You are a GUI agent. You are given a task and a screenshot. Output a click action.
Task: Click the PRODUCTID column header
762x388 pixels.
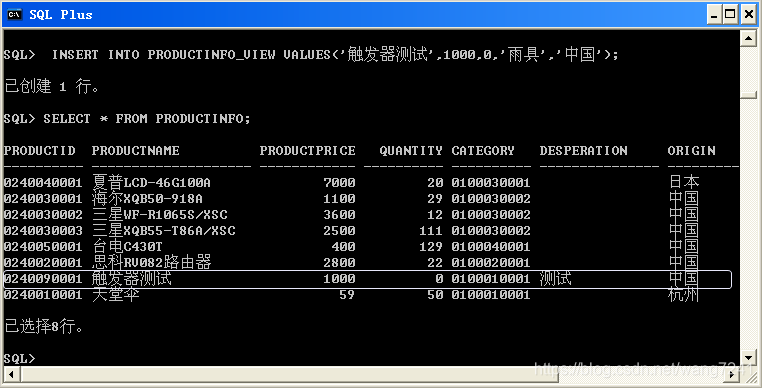39,151
